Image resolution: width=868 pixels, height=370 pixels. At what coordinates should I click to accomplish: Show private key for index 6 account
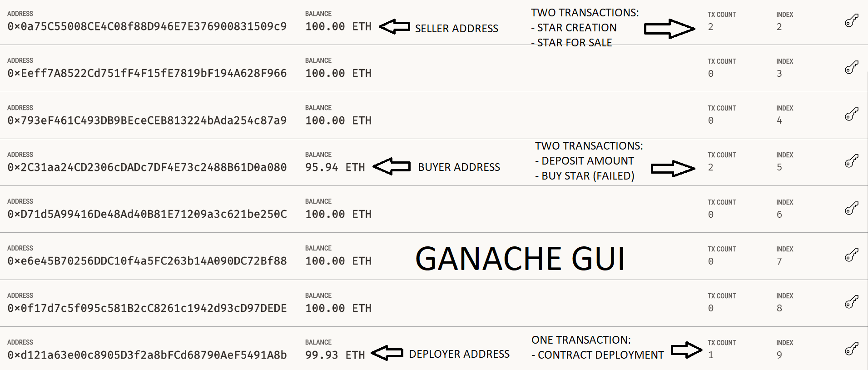tap(851, 208)
